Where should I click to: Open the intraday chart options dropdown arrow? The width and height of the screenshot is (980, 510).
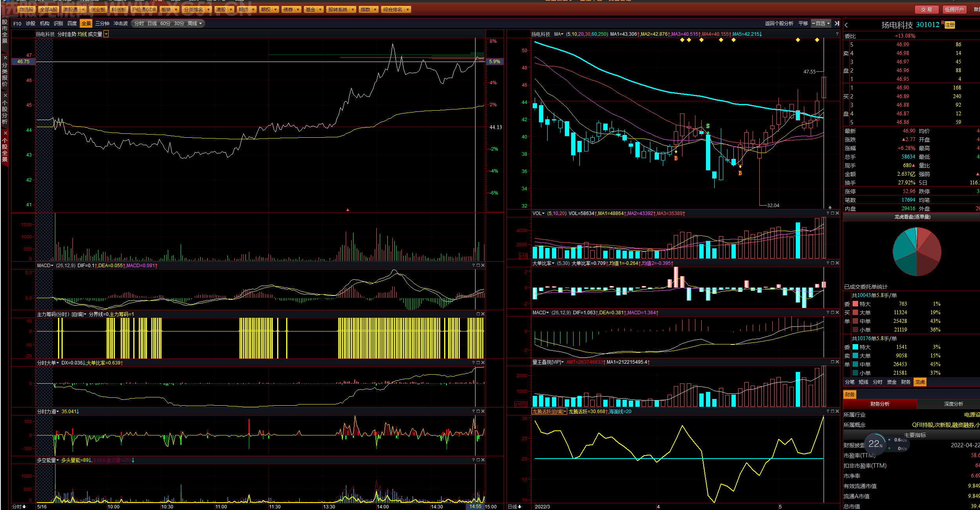tap(106, 34)
